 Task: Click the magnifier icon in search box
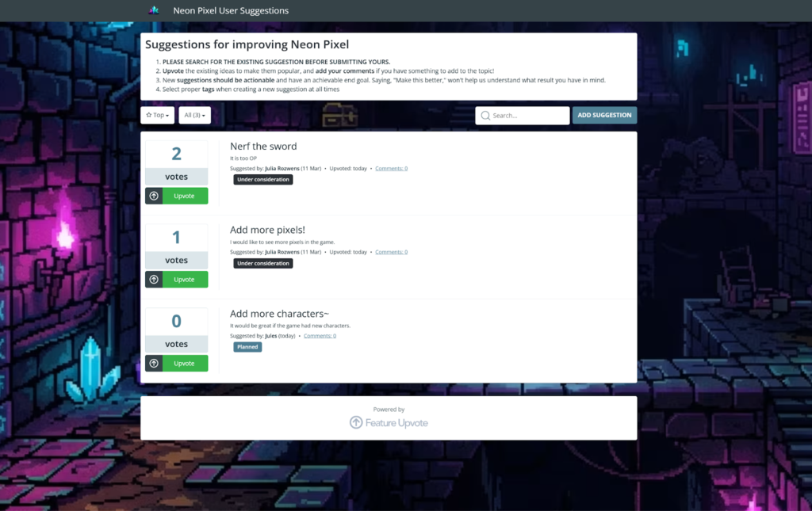485,116
